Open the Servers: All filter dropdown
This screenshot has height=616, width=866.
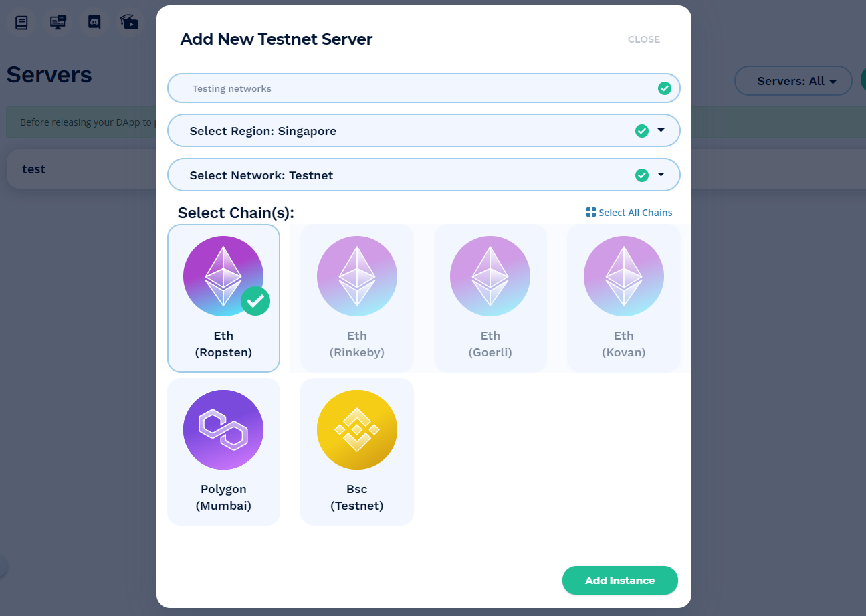[x=793, y=81]
